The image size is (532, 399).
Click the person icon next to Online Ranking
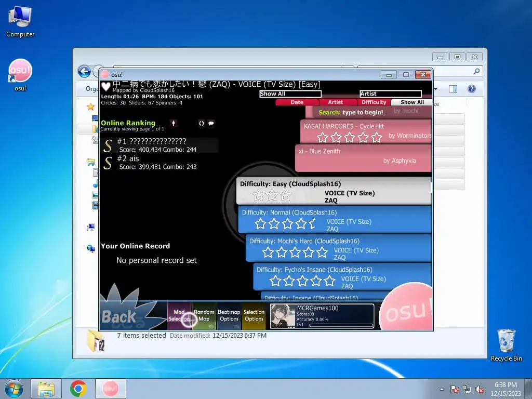[x=174, y=123]
